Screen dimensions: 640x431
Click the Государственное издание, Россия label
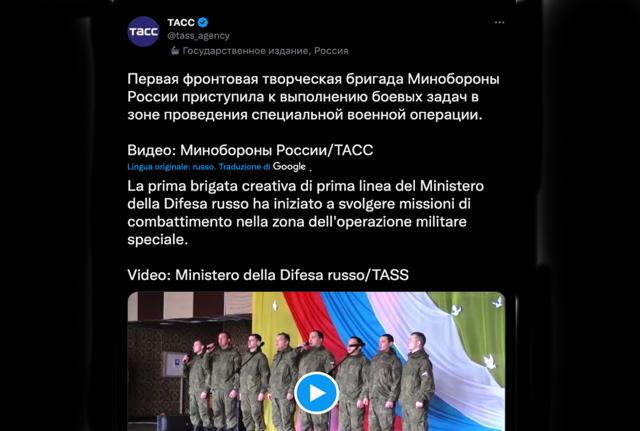265,51
